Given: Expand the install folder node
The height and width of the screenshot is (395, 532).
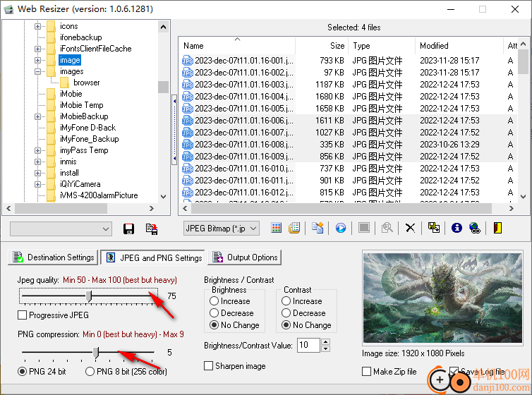Looking at the screenshot, I should (37, 173).
